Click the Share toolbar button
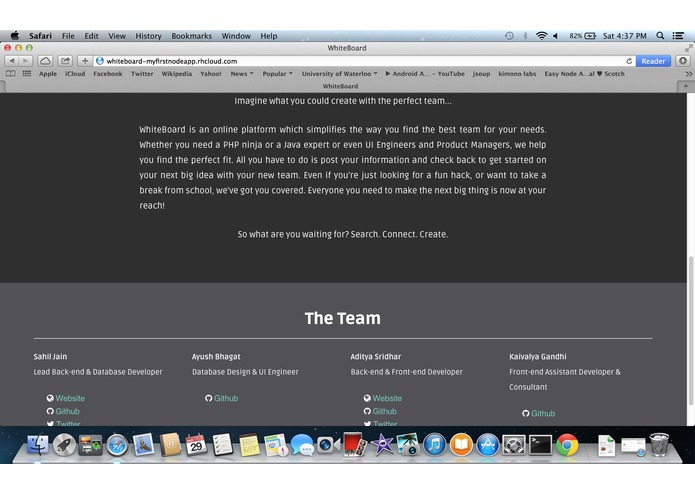Image resolution: width=695 pixels, height=494 pixels. [x=65, y=61]
